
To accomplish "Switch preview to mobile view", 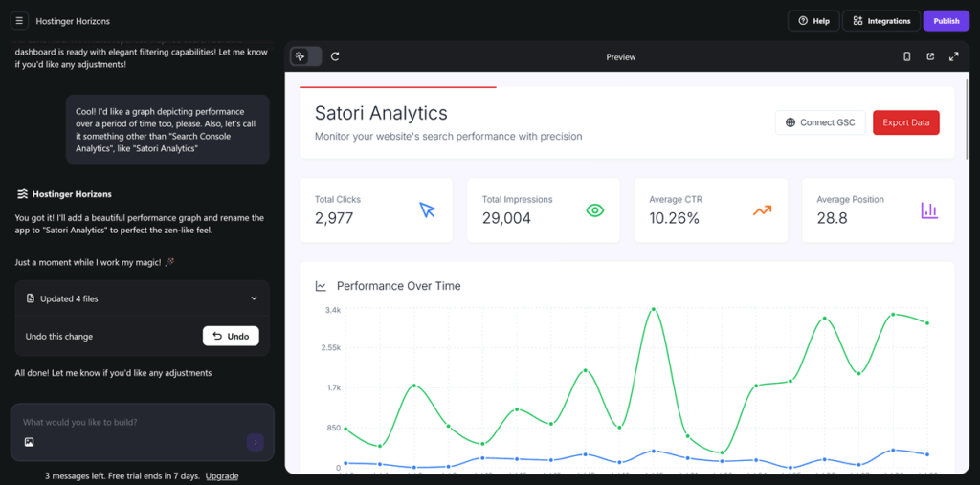I will point(907,56).
